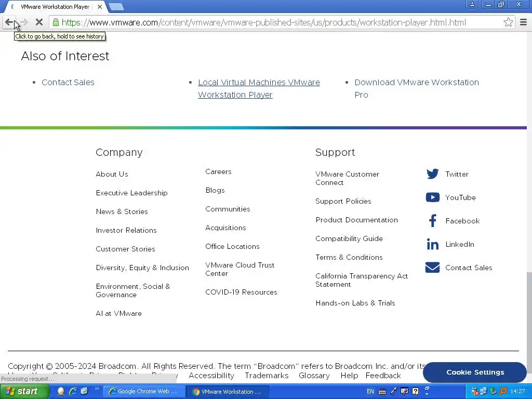Click the Twitter bird icon
The image size is (532, 399).
432,174
